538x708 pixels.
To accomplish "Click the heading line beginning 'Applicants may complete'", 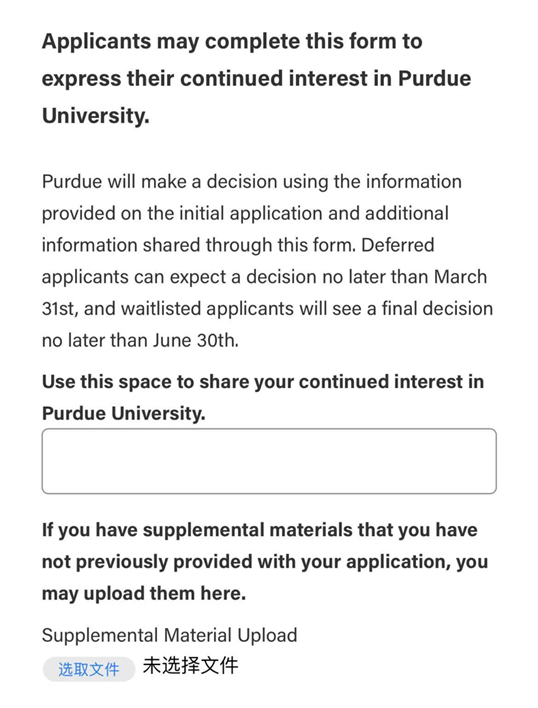I will (x=232, y=42).
